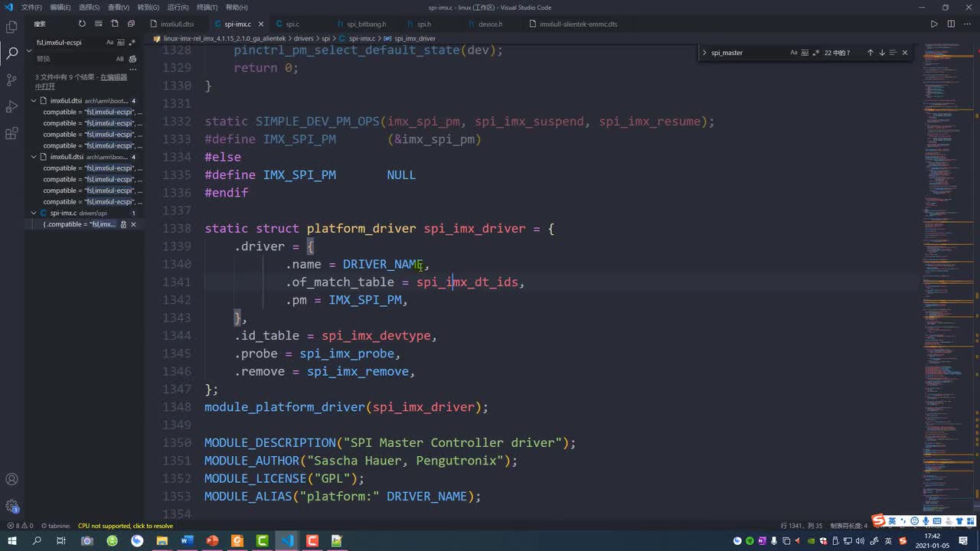Close the find widget

(x=905, y=53)
